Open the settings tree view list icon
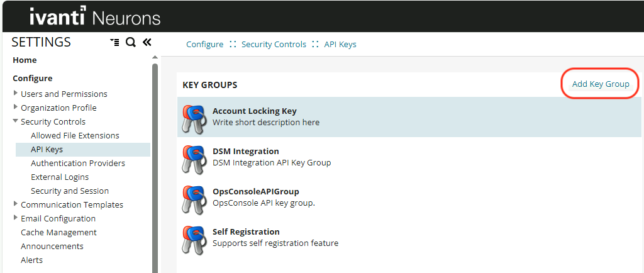The image size is (644, 273). (x=114, y=42)
